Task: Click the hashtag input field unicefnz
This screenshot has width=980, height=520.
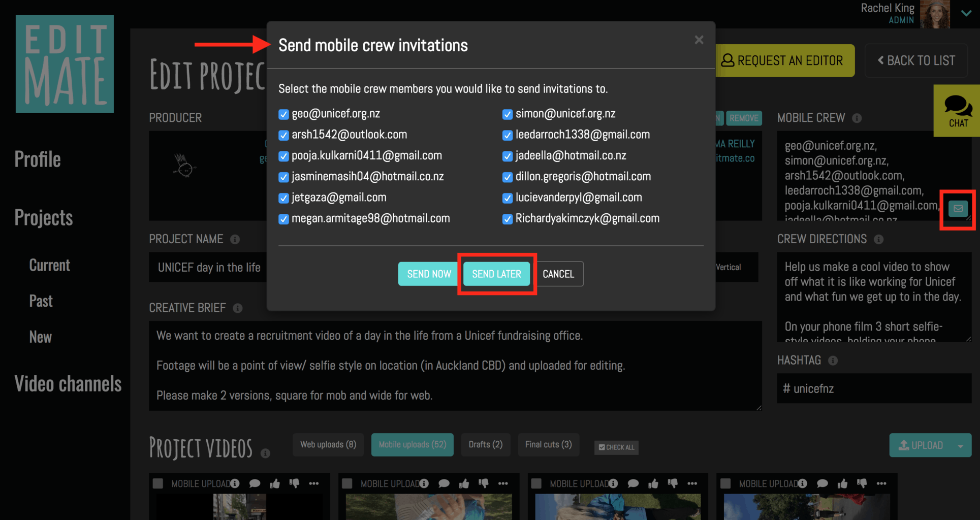Action: click(874, 389)
